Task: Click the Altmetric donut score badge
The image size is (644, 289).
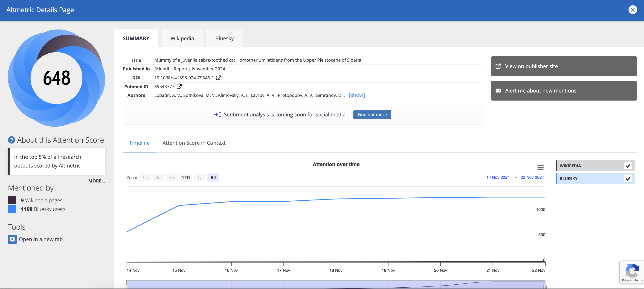Action: point(57,78)
